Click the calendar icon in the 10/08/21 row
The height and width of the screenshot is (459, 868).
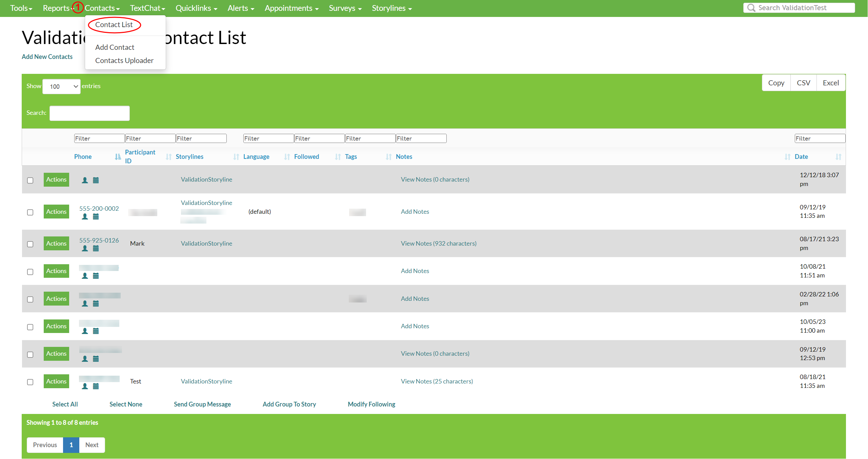coord(96,276)
